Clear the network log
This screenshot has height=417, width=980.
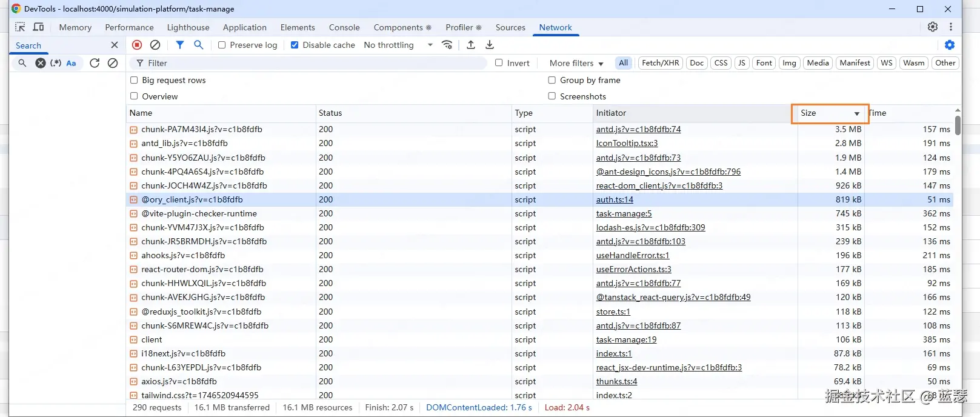[x=155, y=45]
